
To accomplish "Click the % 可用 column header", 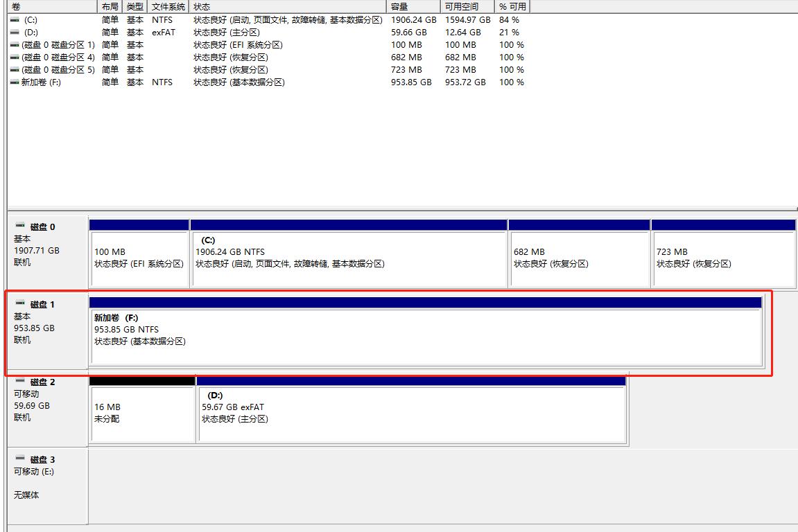I will pos(511,6).
